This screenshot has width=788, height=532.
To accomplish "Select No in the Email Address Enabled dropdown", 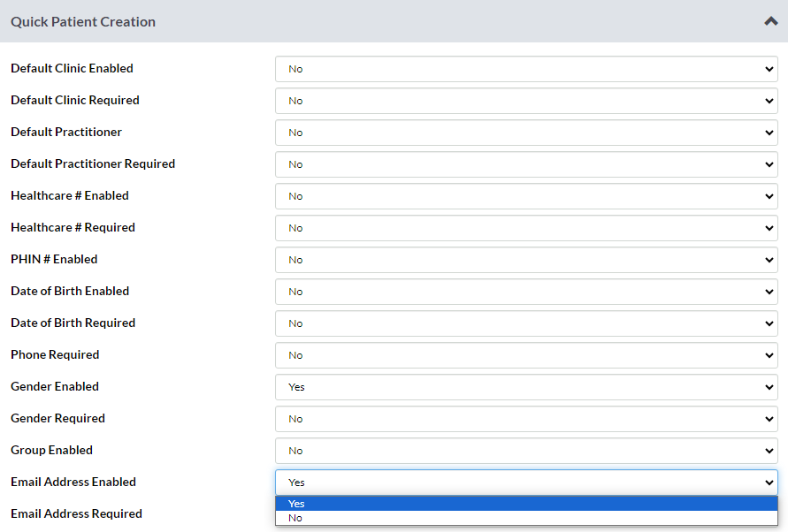I will [524, 517].
